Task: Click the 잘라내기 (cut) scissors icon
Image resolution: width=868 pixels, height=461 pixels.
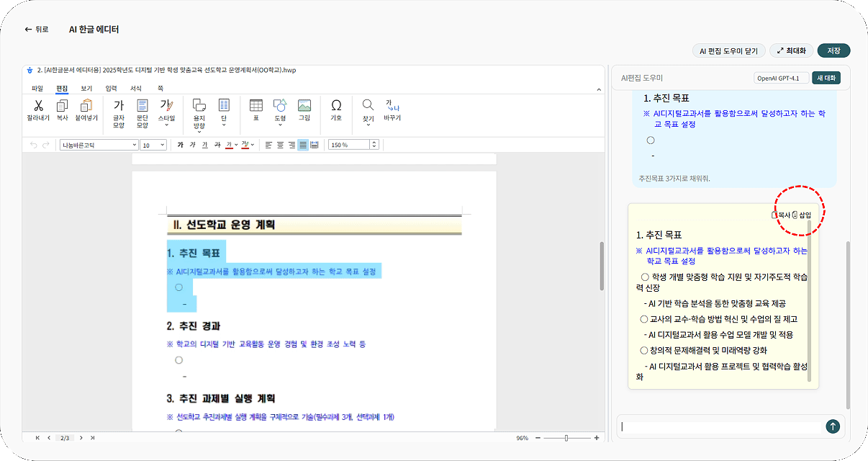Action: (x=39, y=107)
